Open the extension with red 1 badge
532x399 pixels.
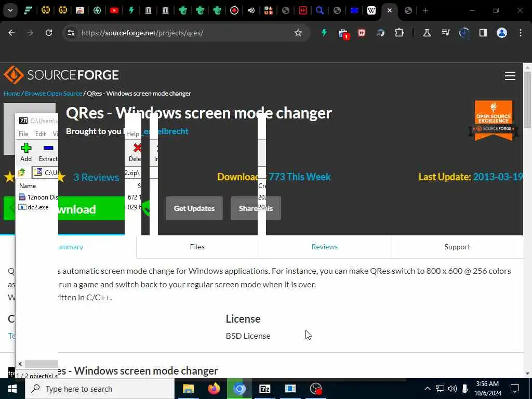pos(343,34)
